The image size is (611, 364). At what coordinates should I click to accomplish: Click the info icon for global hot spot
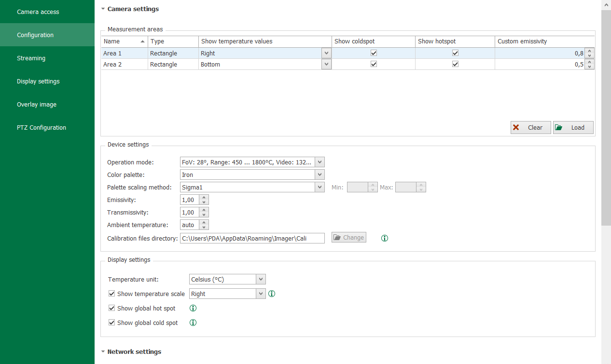(x=193, y=308)
